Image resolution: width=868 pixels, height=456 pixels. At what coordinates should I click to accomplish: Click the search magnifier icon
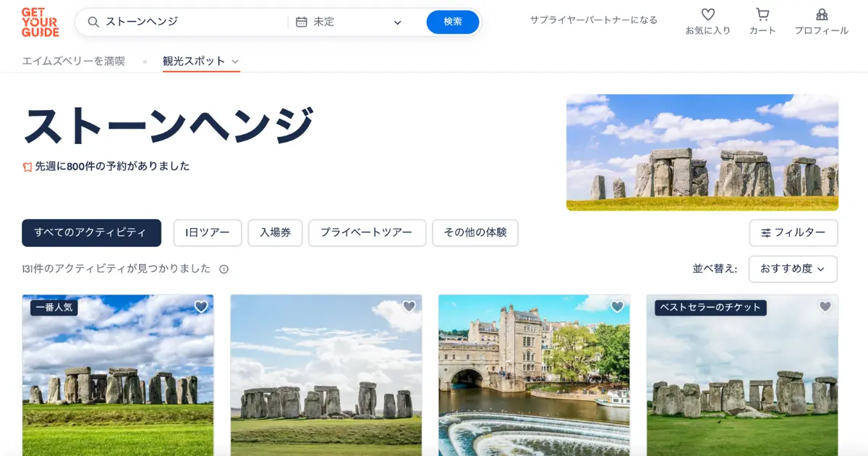pos(93,22)
